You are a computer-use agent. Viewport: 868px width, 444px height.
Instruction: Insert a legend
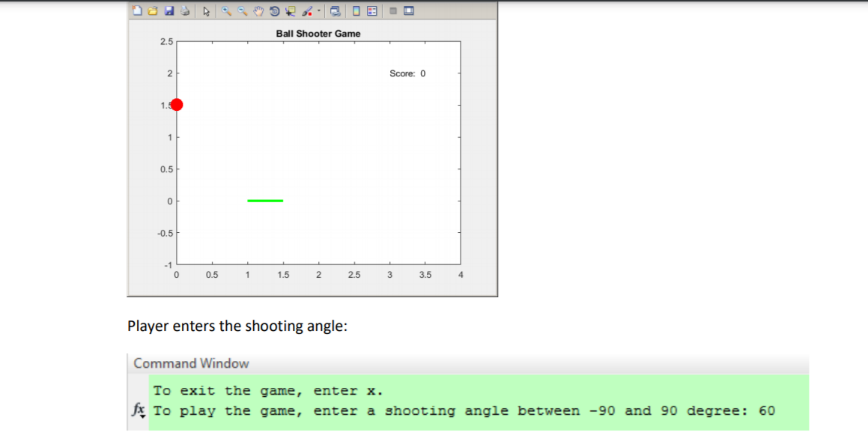372,10
